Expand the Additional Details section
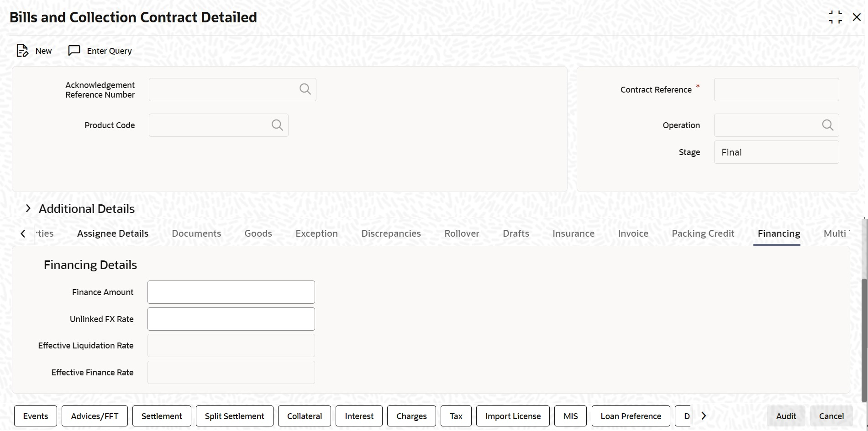 [28, 208]
